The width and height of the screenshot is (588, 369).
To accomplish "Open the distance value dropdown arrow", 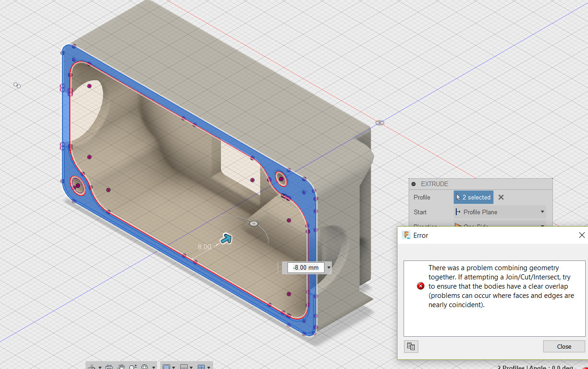I will click(328, 267).
